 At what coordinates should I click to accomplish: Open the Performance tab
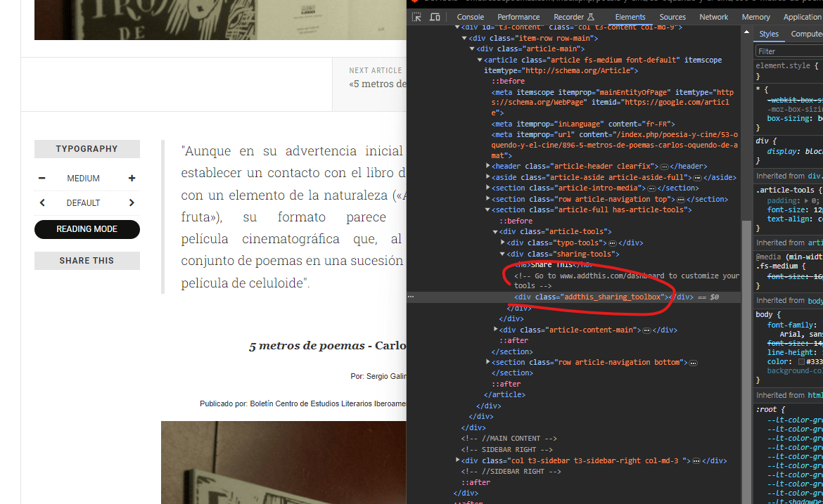(518, 17)
